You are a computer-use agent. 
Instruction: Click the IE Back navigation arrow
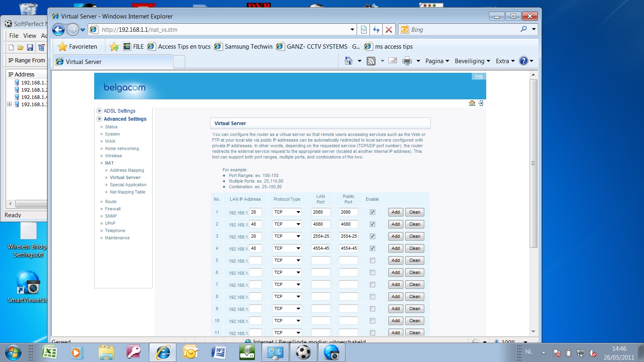[58, 29]
